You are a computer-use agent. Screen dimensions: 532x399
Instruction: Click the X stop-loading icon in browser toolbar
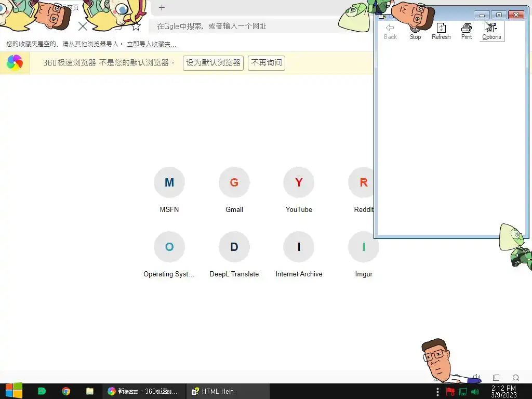pos(83,26)
